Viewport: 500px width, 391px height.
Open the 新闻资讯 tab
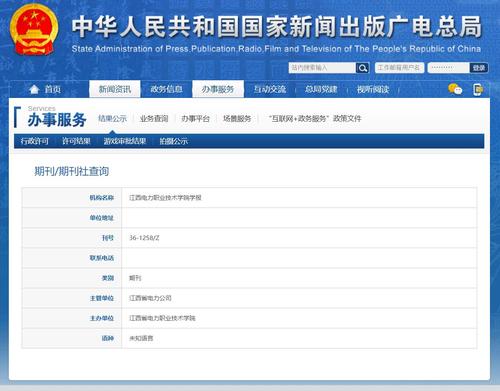pos(115,89)
